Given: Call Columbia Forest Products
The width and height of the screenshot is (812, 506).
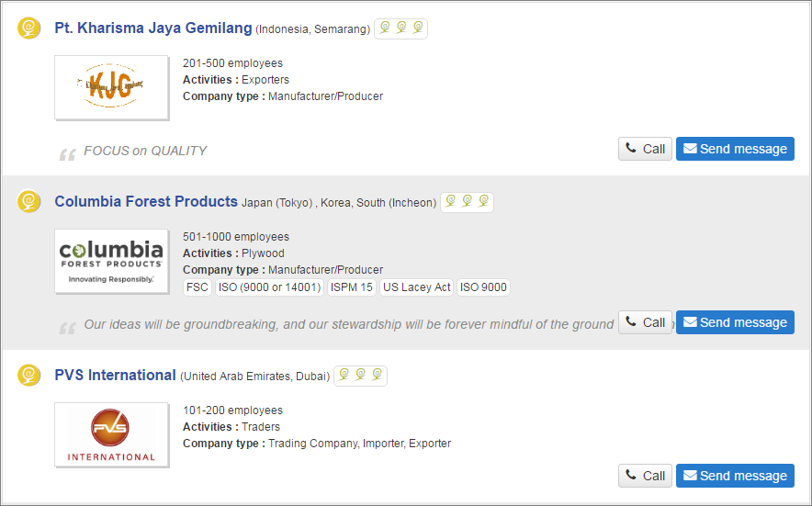Looking at the screenshot, I should click(645, 322).
